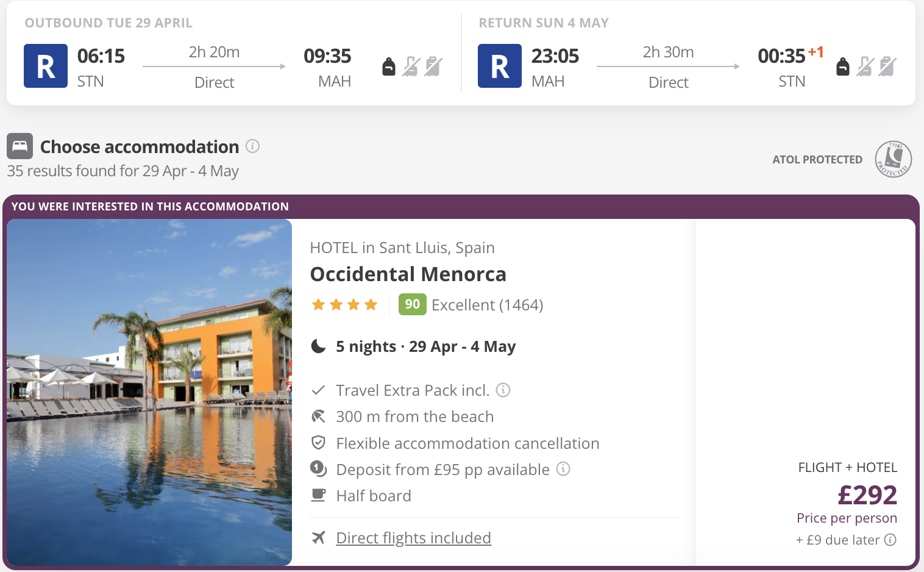Open info icon after Deposit from £95

pos(564,469)
